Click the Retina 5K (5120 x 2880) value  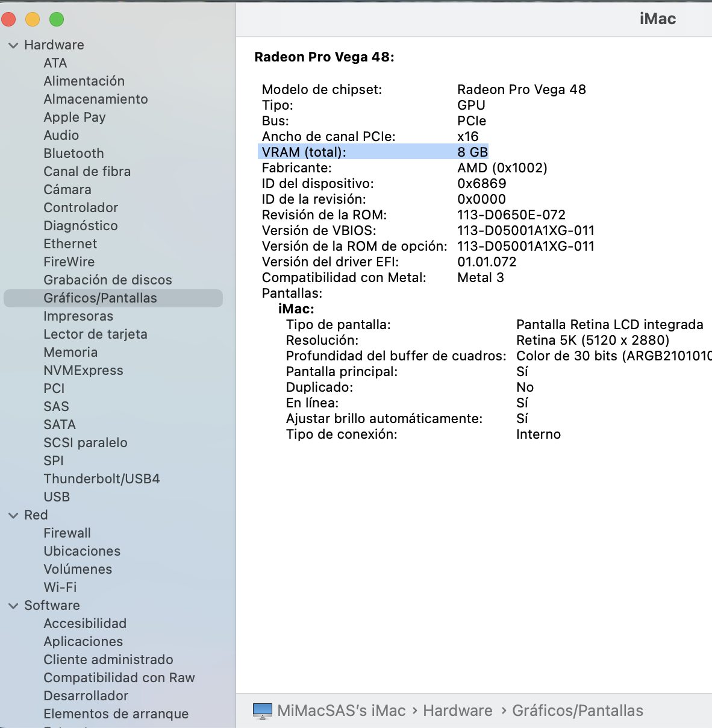coord(593,340)
